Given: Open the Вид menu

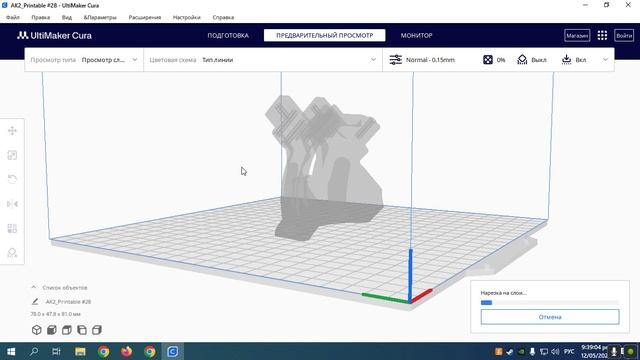Looking at the screenshot, I should (67, 18).
